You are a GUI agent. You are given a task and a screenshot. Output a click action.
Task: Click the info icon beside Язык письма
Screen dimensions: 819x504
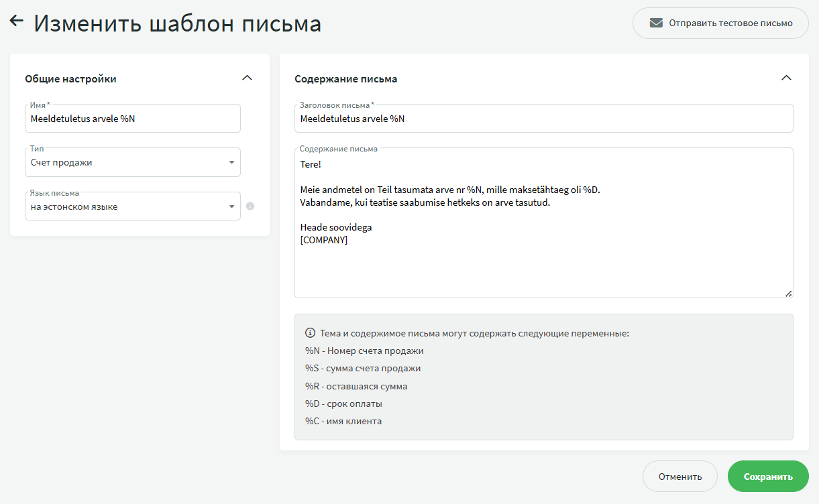(250, 206)
